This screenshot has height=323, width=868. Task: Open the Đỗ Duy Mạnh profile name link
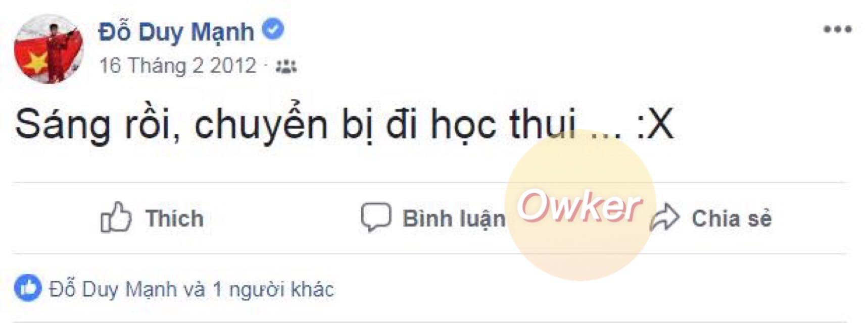pyautogui.click(x=176, y=31)
